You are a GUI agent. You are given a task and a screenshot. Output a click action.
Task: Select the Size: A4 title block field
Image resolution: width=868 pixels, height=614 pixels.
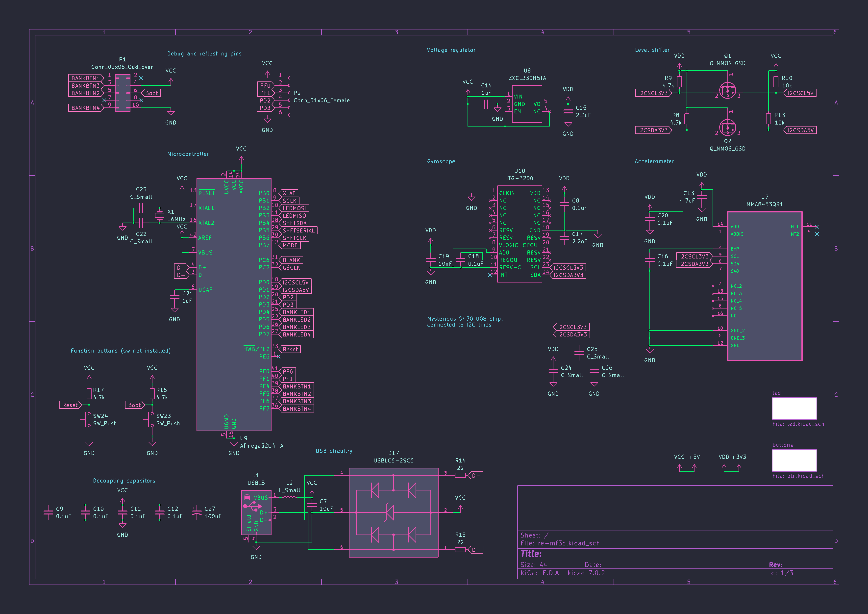click(x=533, y=565)
